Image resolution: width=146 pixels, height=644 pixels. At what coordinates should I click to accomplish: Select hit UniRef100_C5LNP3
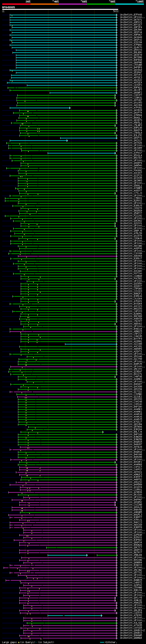pos(131,125)
